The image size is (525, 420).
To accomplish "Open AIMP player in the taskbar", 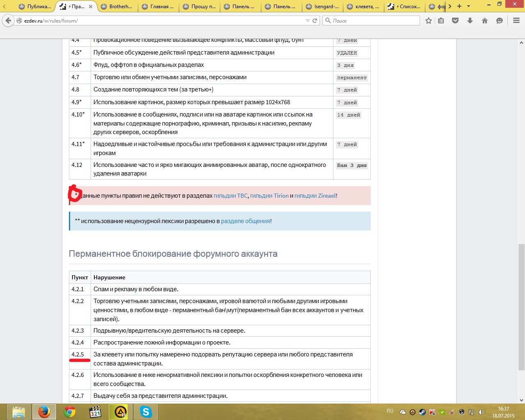I will 121,412.
